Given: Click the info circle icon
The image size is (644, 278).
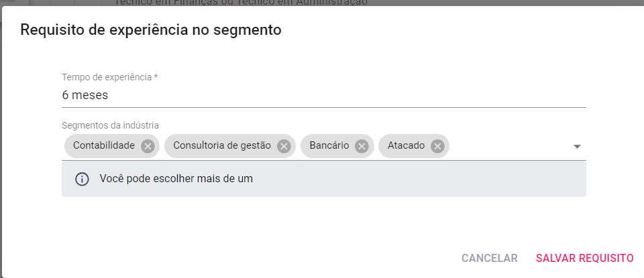Looking at the screenshot, I should point(82,179).
